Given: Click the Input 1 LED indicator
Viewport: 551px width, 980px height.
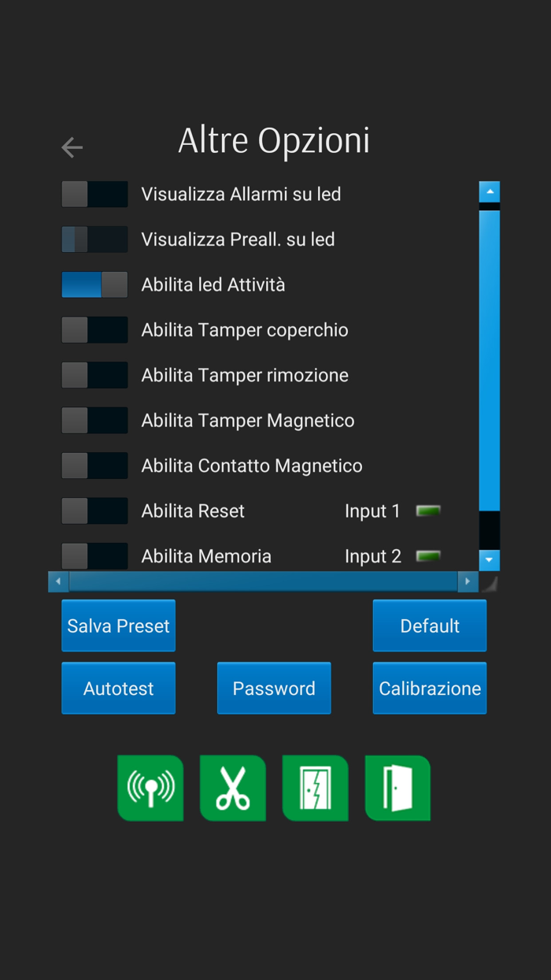Looking at the screenshot, I should (x=428, y=510).
